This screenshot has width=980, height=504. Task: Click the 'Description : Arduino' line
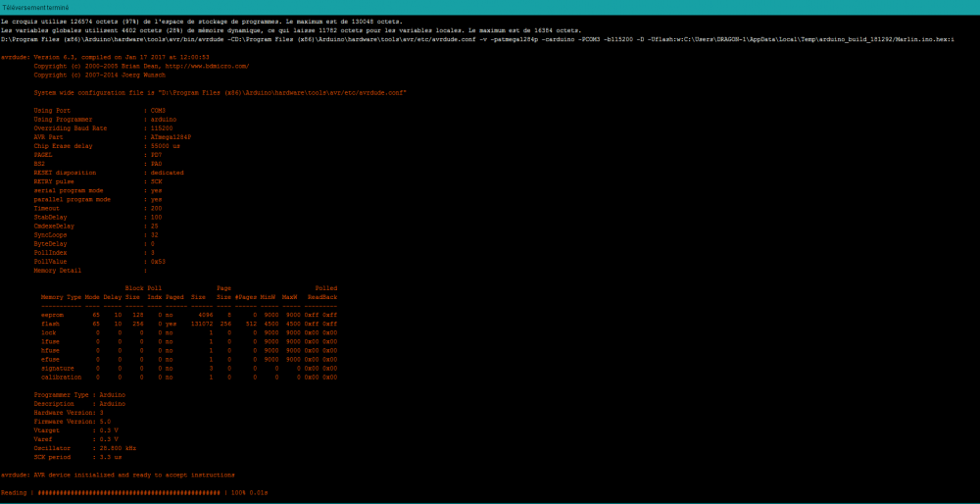coord(79,404)
